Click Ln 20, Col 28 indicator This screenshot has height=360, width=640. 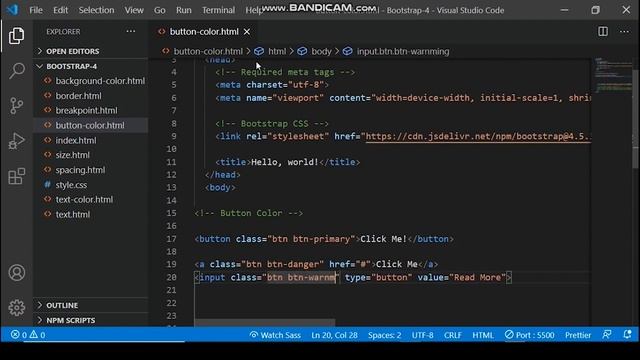(x=334, y=335)
